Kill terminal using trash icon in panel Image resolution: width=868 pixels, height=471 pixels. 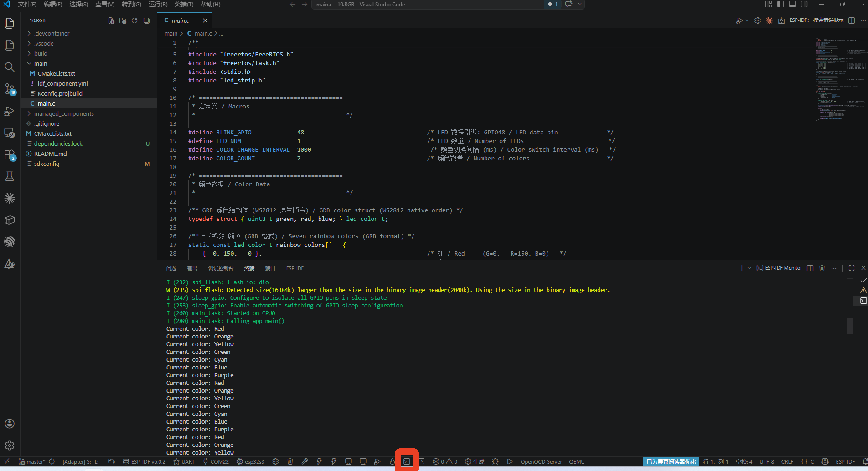coord(822,268)
